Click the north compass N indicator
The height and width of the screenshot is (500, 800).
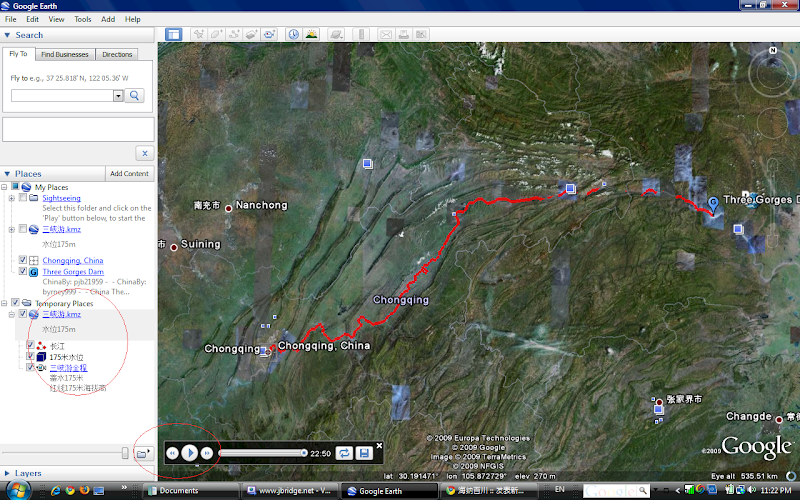click(x=773, y=50)
